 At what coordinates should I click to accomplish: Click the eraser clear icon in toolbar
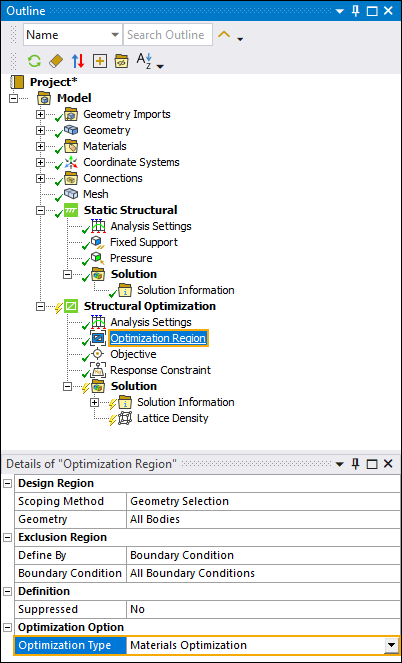56,61
